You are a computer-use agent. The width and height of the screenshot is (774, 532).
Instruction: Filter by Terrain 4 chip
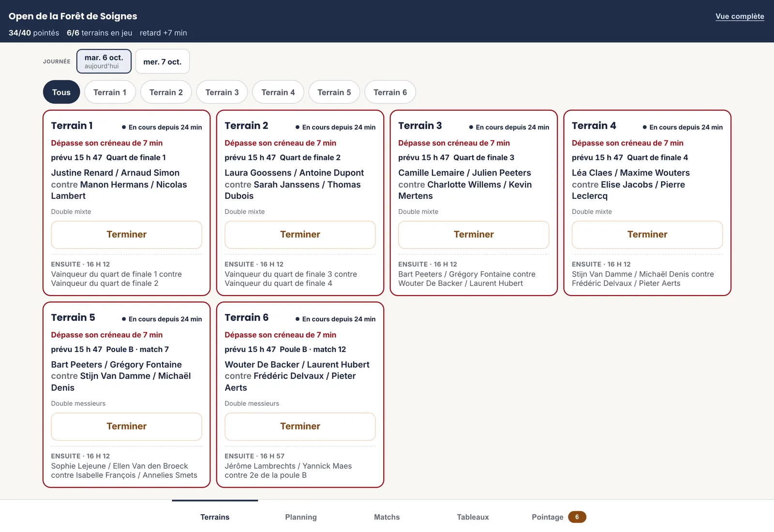[278, 92]
